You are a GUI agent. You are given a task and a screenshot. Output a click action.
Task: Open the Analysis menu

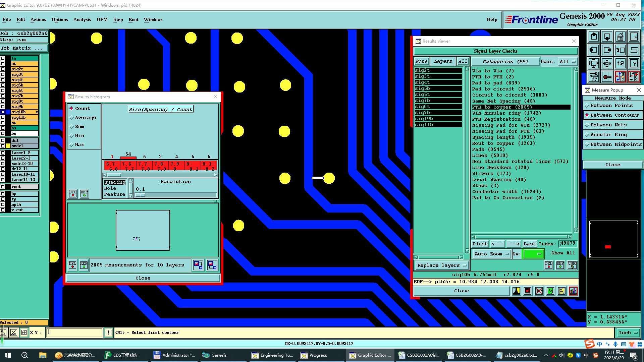[82, 20]
